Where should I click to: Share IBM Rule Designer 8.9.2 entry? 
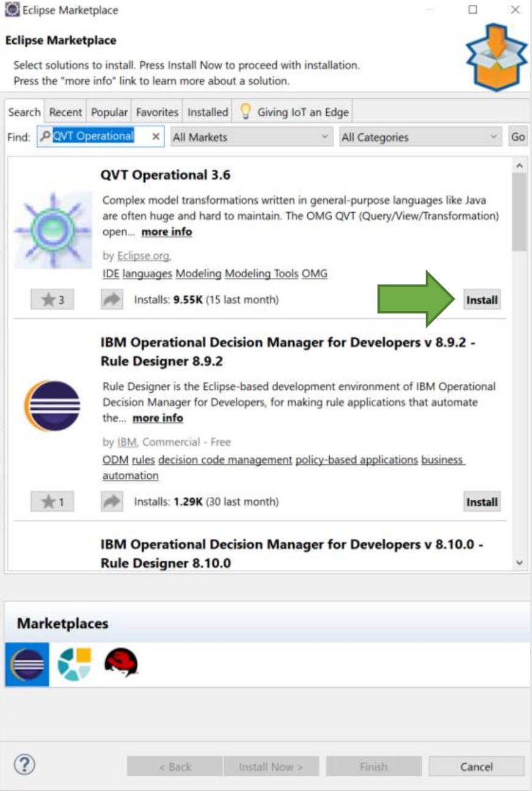coord(112,502)
